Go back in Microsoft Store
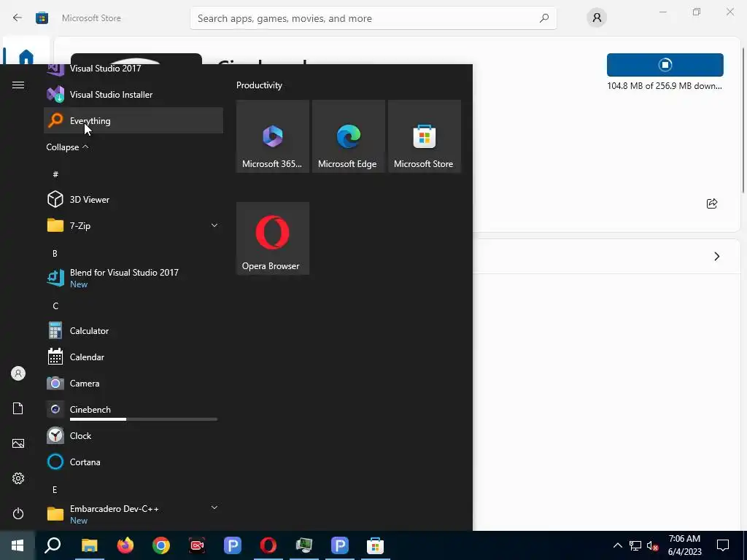The height and width of the screenshot is (560, 747). point(18,18)
